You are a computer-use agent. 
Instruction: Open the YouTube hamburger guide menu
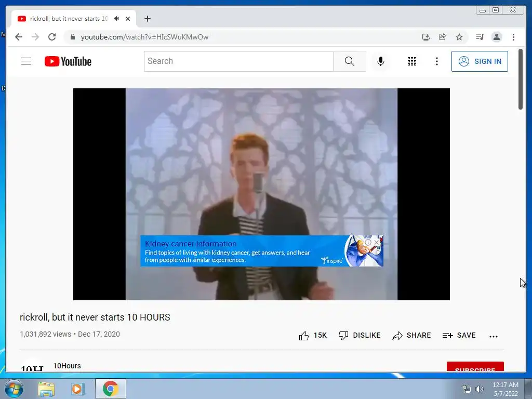click(x=26, y=61)
